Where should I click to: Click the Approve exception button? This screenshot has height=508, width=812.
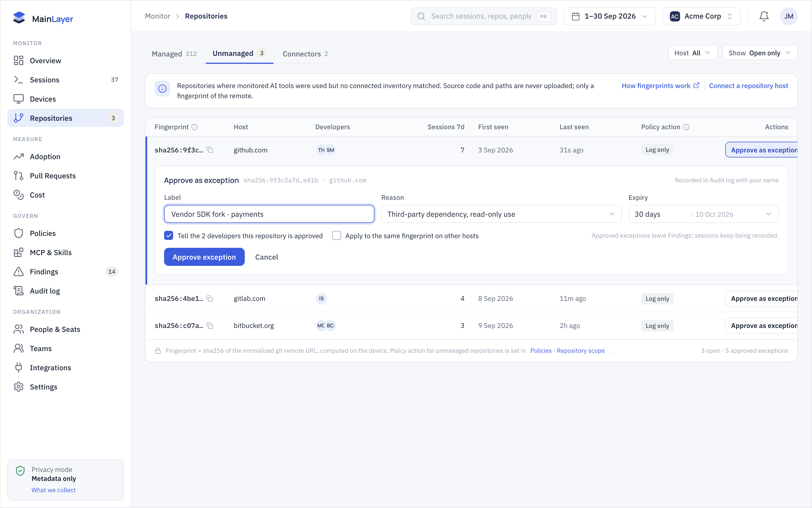coord(204,257)
